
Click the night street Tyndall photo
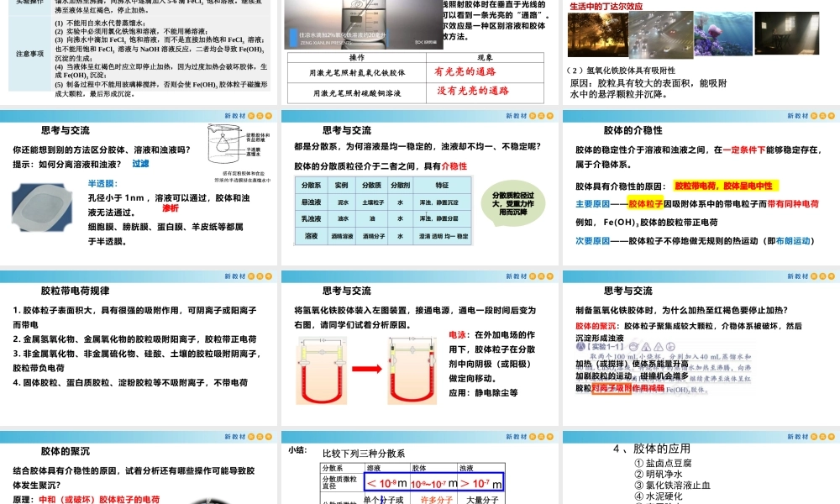coord(661,34)
